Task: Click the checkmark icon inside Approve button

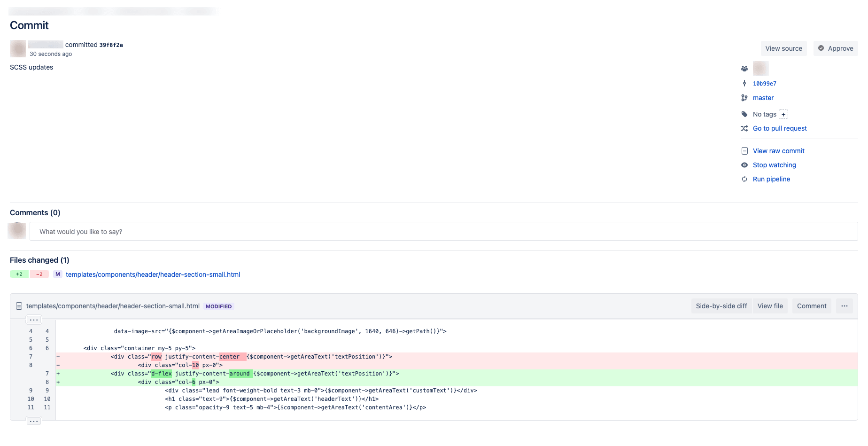Action: coord(821,48)
